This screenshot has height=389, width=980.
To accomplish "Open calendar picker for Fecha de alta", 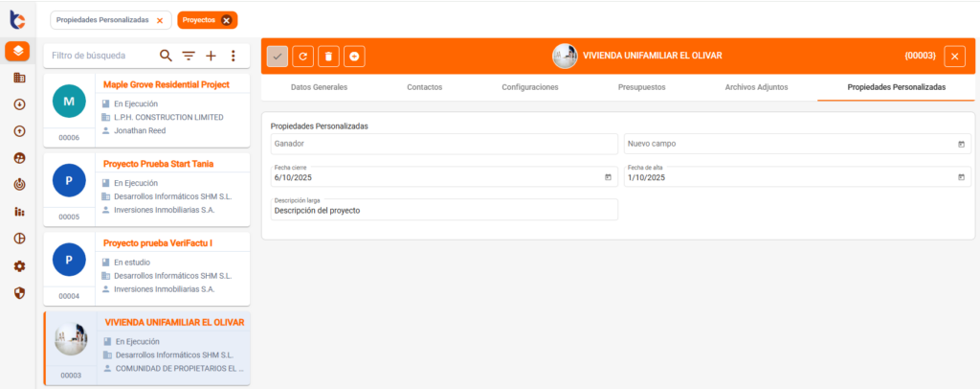I will 961,177.
